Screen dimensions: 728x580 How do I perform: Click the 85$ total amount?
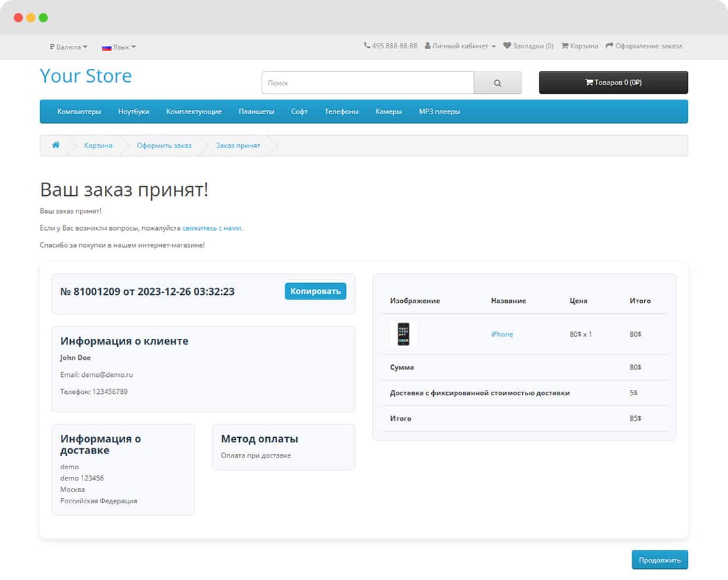635,418
